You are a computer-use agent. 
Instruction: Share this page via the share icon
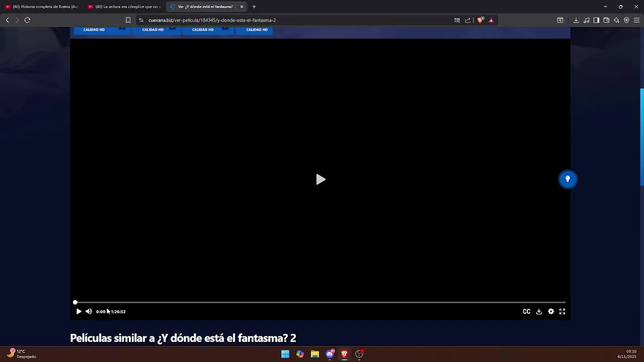click(x=468, y=20)
